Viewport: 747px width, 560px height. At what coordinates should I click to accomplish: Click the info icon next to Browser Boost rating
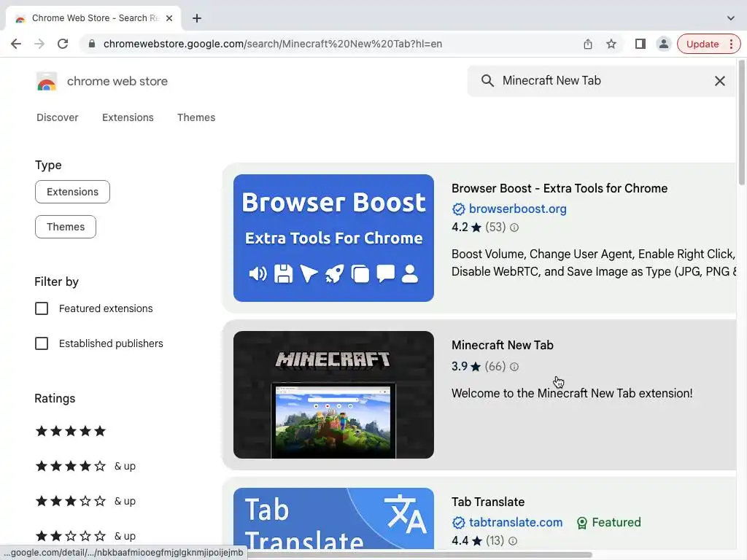tap(514, 227)
